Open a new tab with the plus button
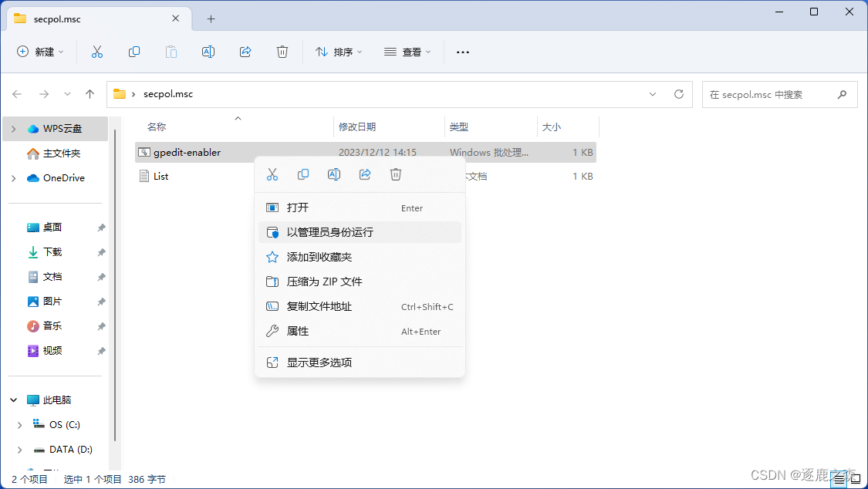Image resolution: width=868 pixels, height=489 pixels. [211, 19]
